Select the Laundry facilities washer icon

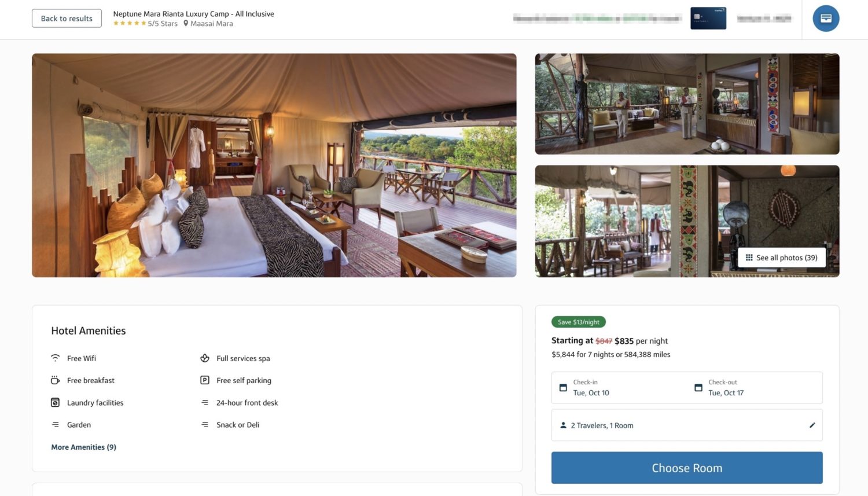[x=55, y=402]
